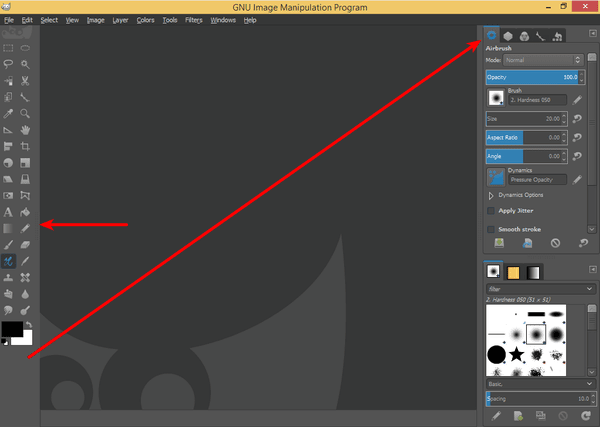The image size is (600, 427).
Task: Choose the Heal tool
Action: pyautogui.click(x=25, y=278)
